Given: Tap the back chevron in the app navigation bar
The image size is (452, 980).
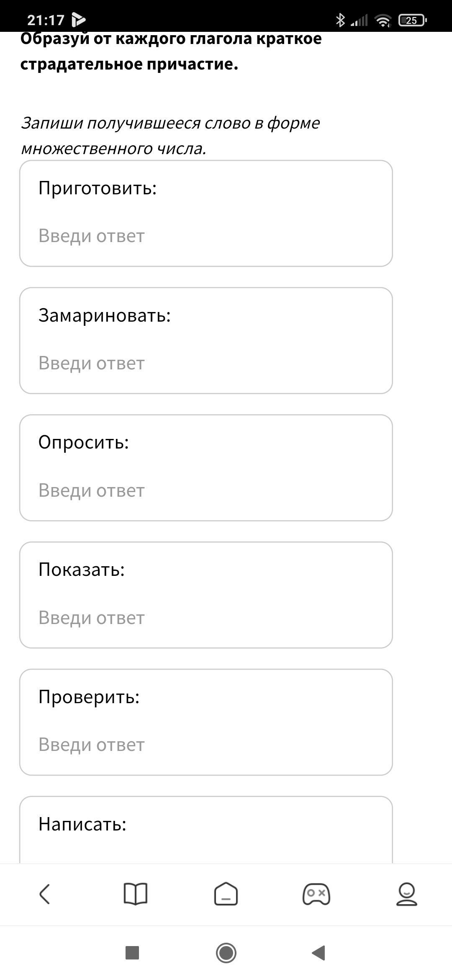Looking at the screenshot, I should [x=45, y=894].
